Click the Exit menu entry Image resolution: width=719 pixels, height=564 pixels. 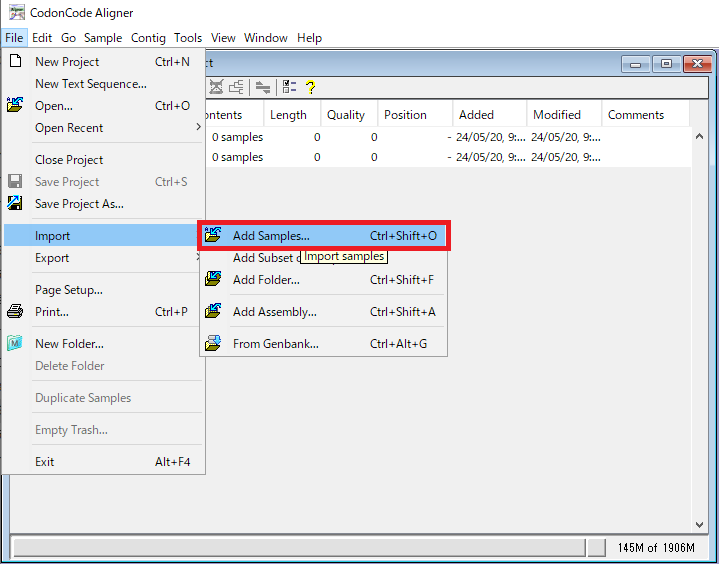pyautogui.click(x=45, y=462)
